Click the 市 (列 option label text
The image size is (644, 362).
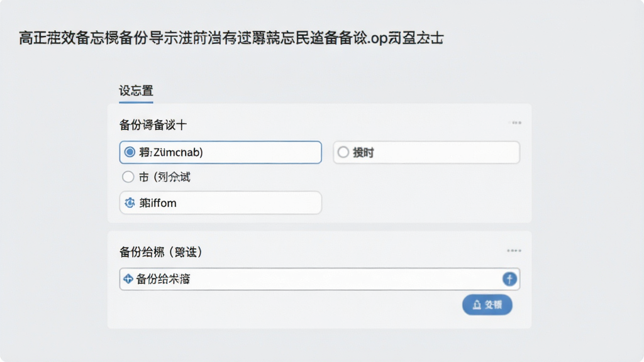click(x=164, y=177)
